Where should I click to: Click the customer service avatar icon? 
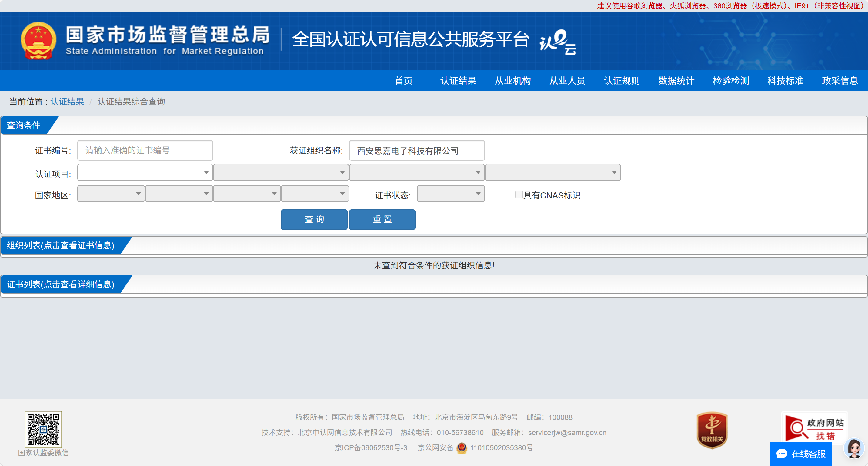(x=854, y=448)
